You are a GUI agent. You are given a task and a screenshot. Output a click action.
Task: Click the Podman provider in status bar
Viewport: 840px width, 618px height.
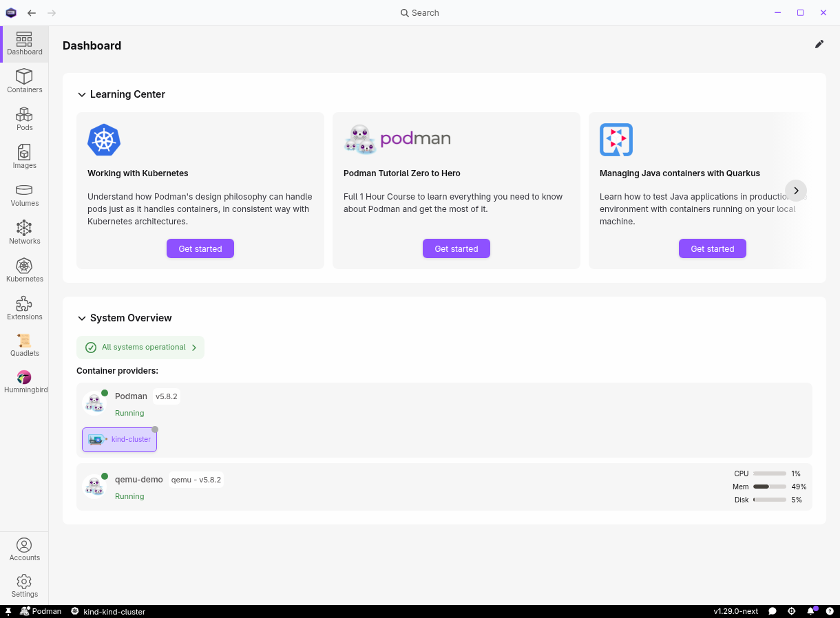click(41, 611)
